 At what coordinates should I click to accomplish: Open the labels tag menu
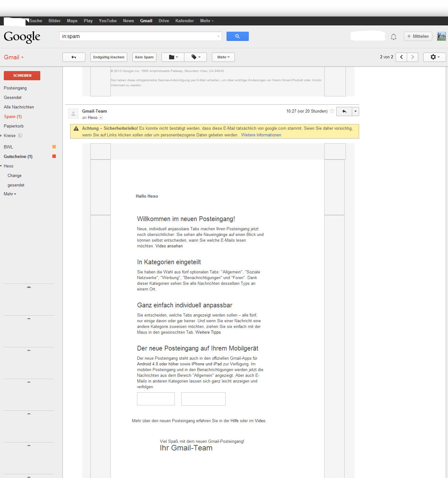195,57
